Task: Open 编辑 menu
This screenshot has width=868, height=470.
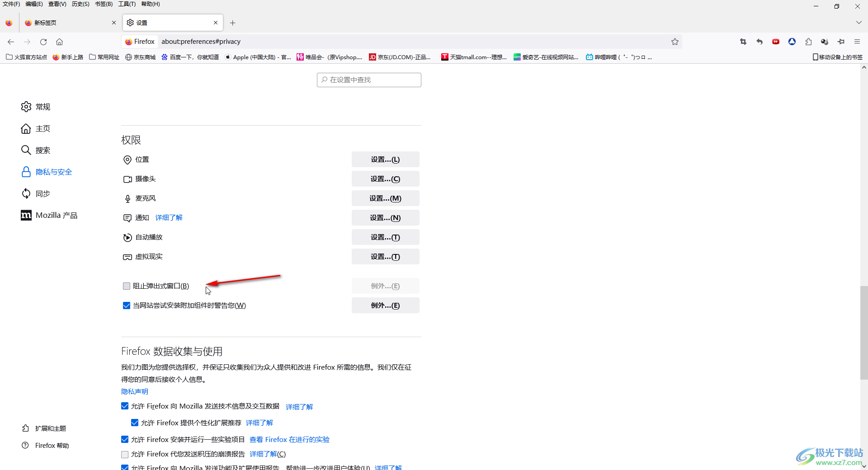Action: click(x=34, y=4)
